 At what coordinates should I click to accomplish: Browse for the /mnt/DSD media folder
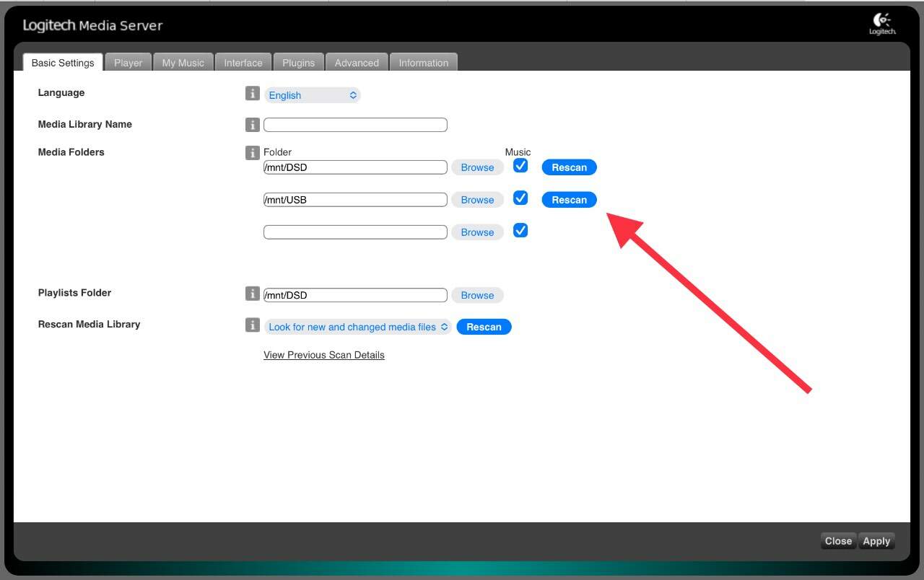point(477,167)
